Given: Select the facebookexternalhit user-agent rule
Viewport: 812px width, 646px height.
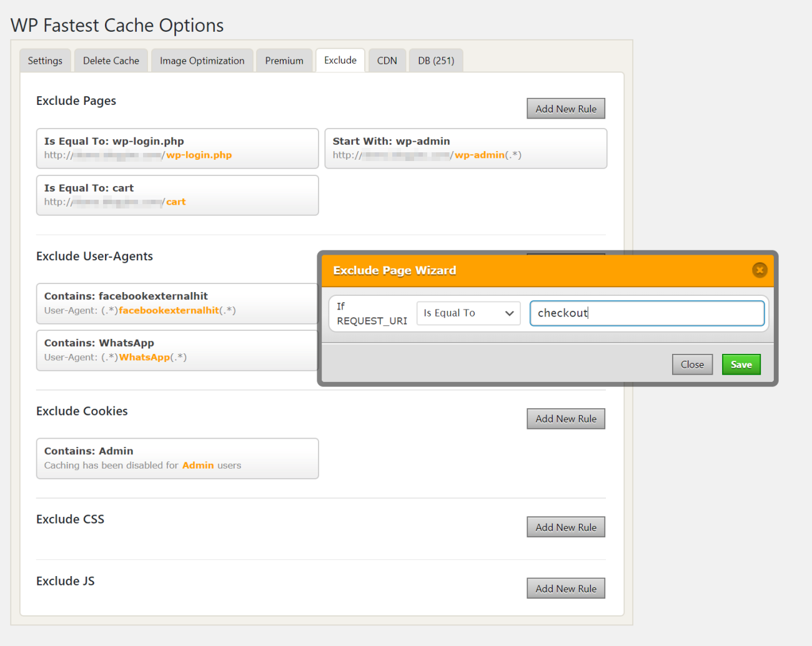Looking at the screenshot, I should coord(177,303).
